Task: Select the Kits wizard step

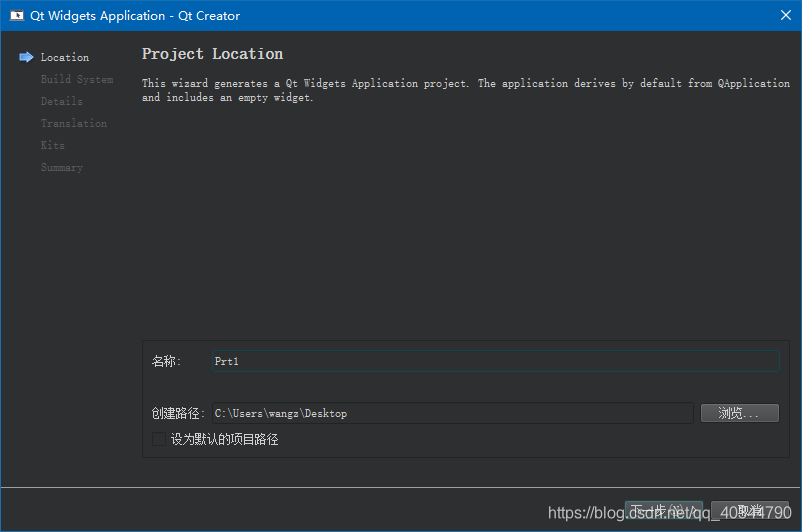Action: [53, 145]
